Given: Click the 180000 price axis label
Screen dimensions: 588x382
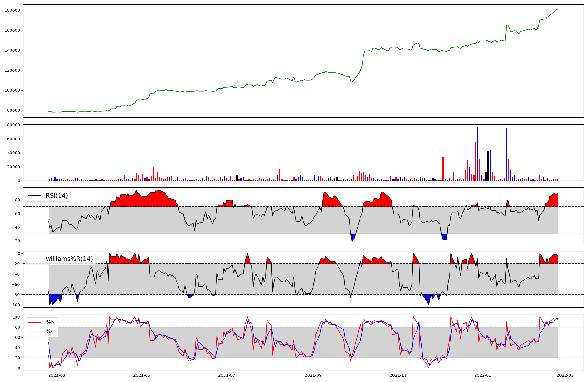Looking at the screenshot, I should pyautogui.click(x=12, y=10).
